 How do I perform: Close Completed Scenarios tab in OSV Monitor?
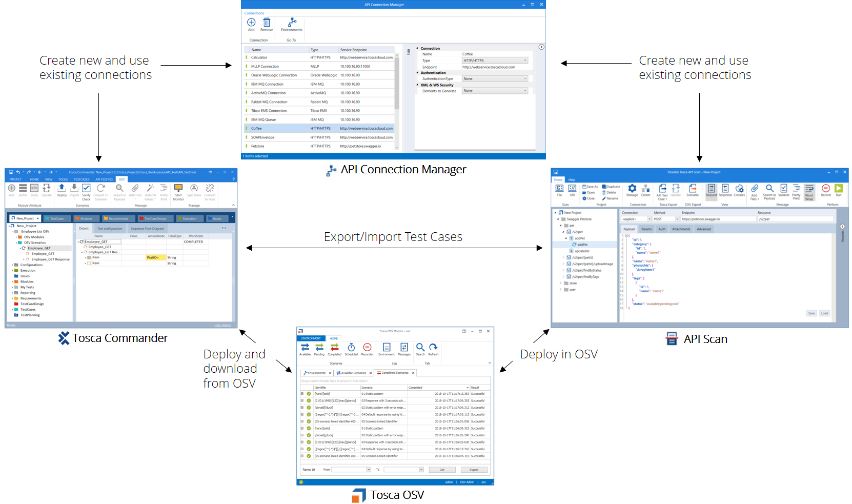tap(413, 373)
